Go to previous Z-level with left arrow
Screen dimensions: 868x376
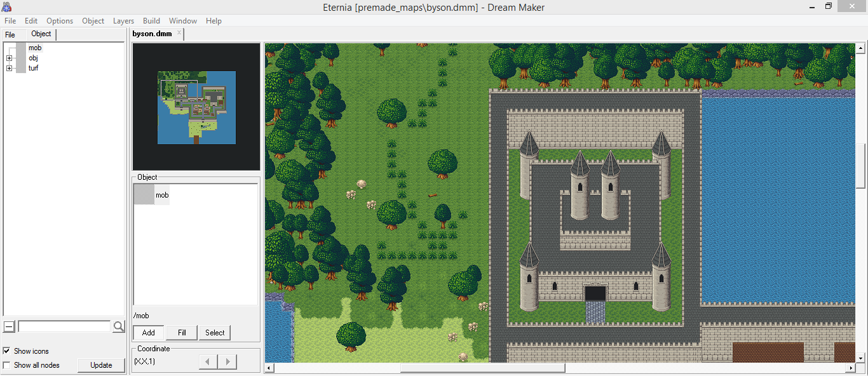pos(208,362)
